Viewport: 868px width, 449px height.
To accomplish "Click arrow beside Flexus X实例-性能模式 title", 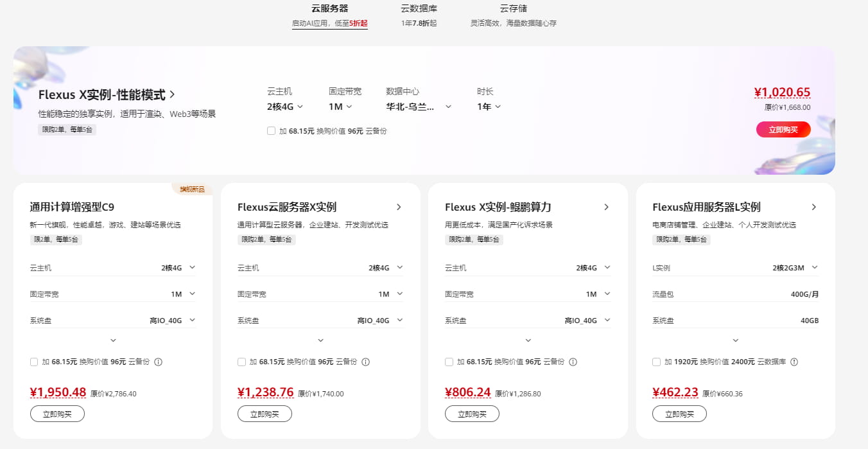I will [172, 95].
